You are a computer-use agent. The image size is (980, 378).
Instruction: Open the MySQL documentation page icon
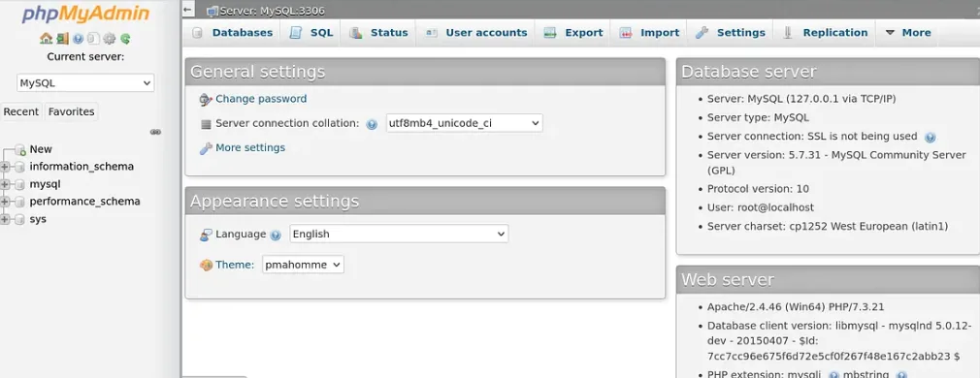point(93,39)
